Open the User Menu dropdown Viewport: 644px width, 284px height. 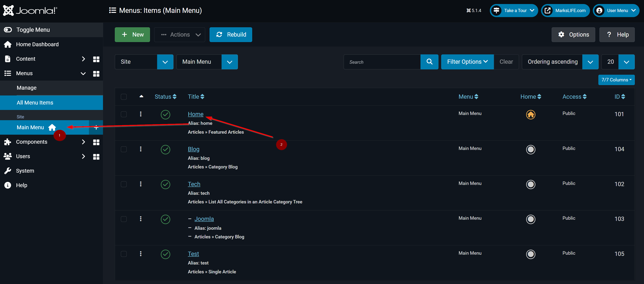[x=616, y=10]
